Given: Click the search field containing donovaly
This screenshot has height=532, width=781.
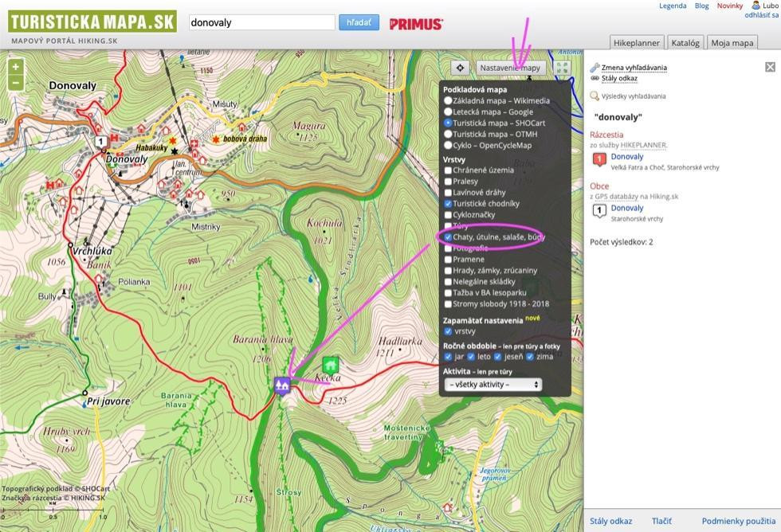Looking at the screenshot, I should click(261, 23).
